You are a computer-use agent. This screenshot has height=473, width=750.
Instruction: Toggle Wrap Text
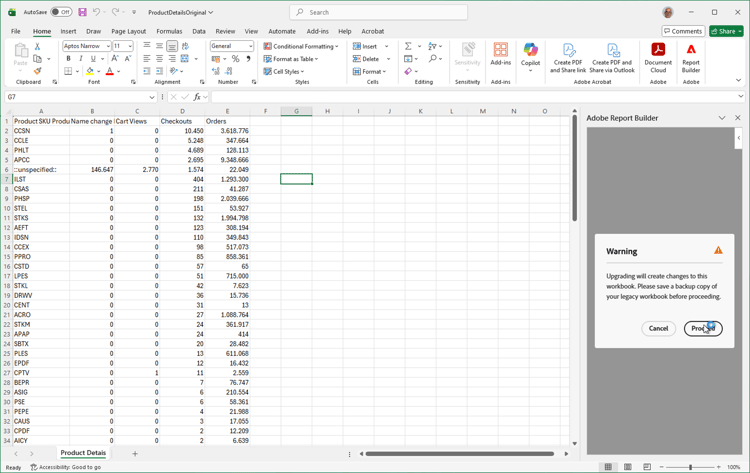tap(185, 46)
